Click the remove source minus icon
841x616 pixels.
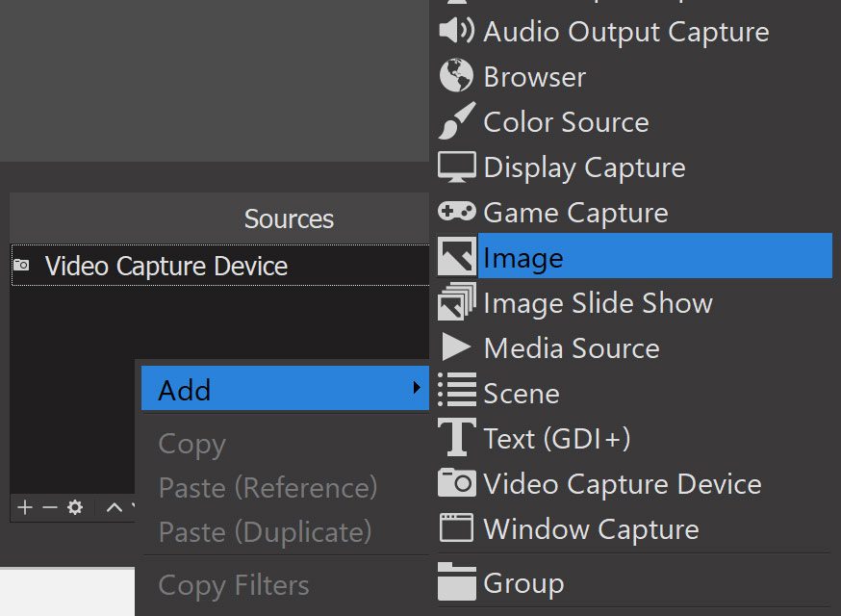click(x=50, y=507)
